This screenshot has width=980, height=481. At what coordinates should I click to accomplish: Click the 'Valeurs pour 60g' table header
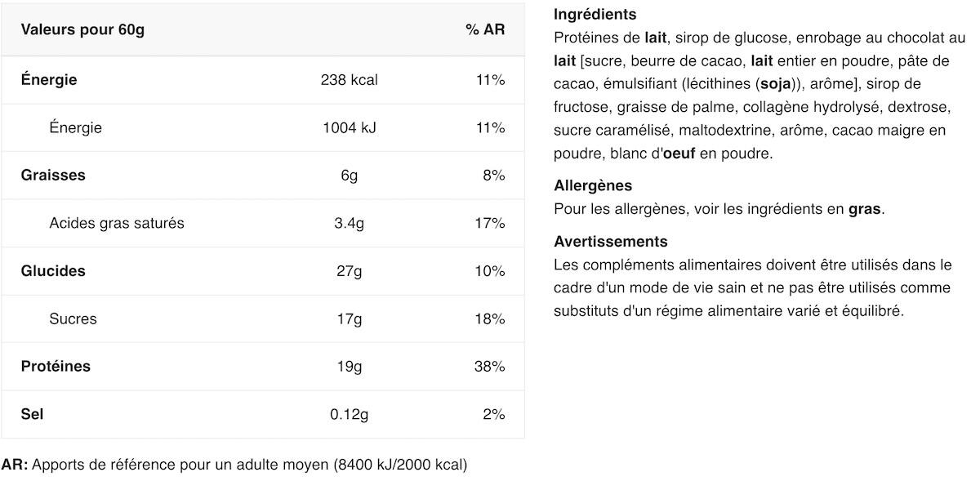click(82, 30)
